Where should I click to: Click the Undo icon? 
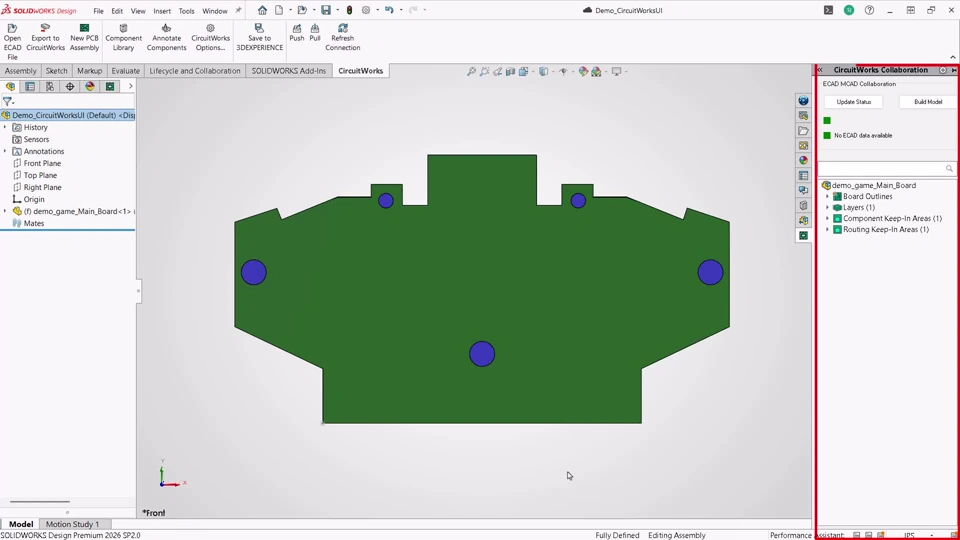click(389, 10)
